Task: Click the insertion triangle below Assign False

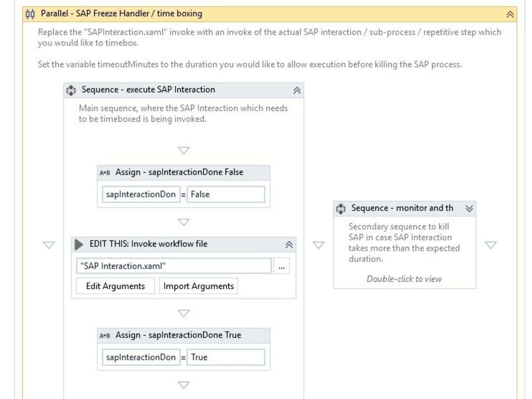Action: tap(184, 222)
